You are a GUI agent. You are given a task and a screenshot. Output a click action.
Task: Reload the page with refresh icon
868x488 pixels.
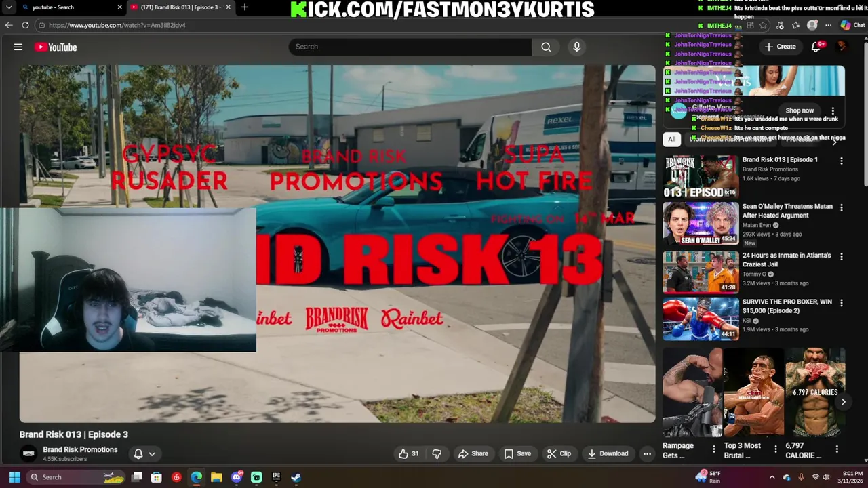click(x=25, y=25)
